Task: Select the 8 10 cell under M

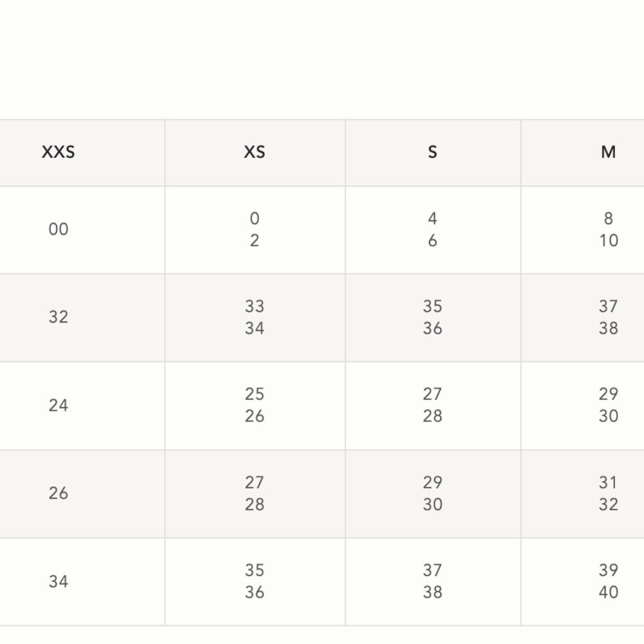Action: (x=608, y=229)
